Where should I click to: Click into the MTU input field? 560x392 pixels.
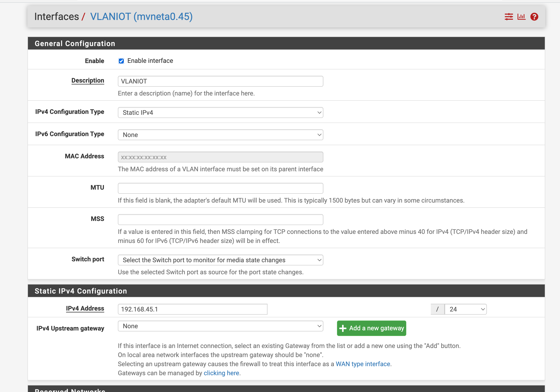click(x=220, y=188)
